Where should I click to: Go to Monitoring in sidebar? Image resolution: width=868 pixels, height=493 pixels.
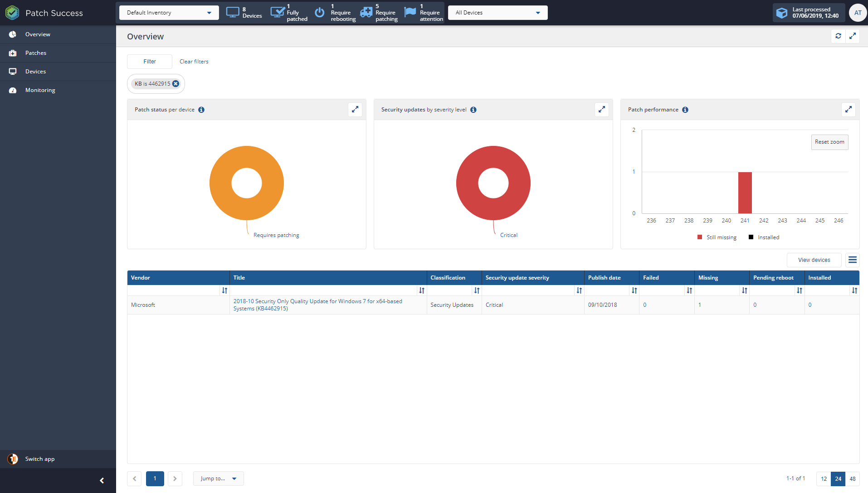point(58,90)
